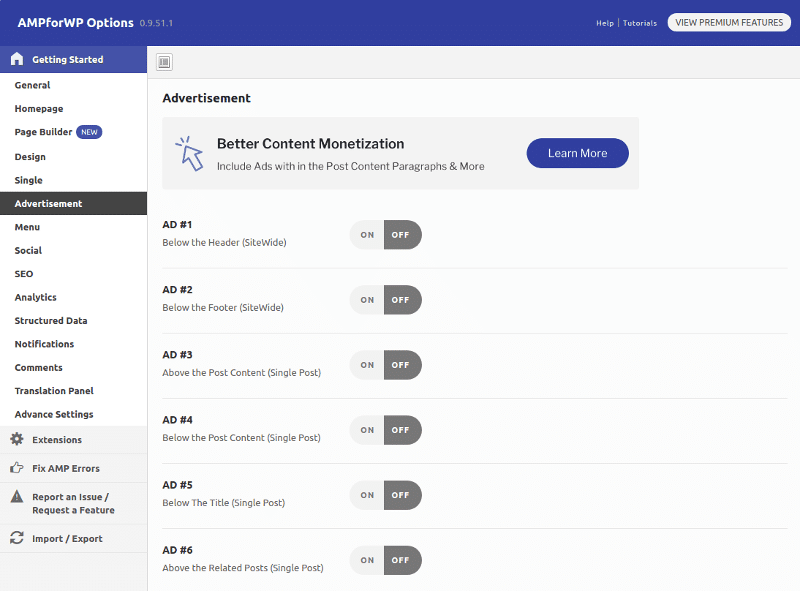The height and width of the screenshot is (591, 800).
Task: Click the AMPforWP Options title
Action: (x=76, y=22)
